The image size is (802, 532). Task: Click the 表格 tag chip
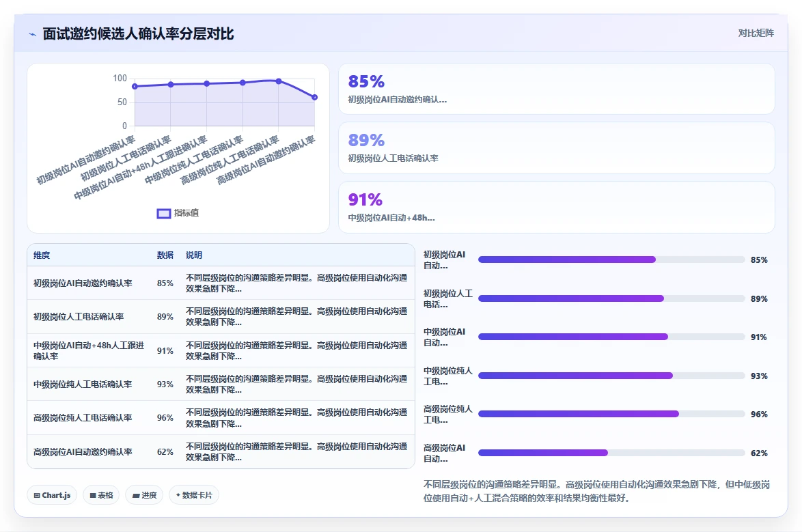coord(101,495)
